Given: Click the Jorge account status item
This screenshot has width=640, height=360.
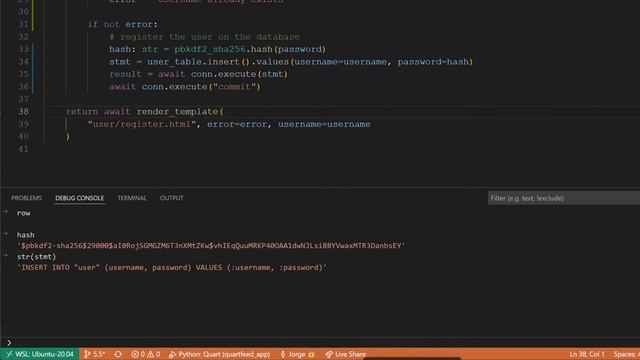Looking at the screenshot, I should pyautogui.click(x=297, y=354).
